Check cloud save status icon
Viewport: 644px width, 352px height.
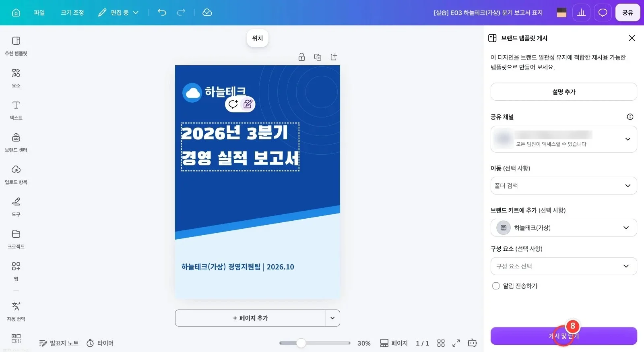(207, 12)
